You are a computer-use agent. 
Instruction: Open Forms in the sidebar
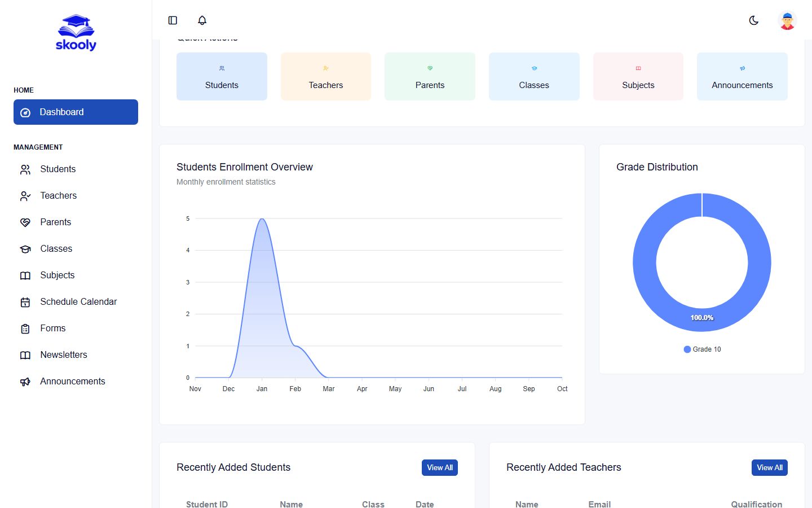[76, 329]
